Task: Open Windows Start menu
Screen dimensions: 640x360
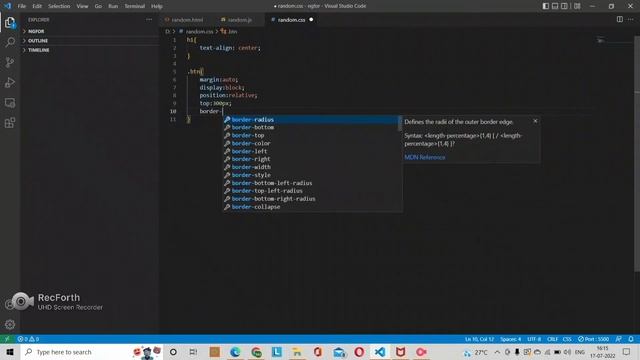Action: (10, 352)
